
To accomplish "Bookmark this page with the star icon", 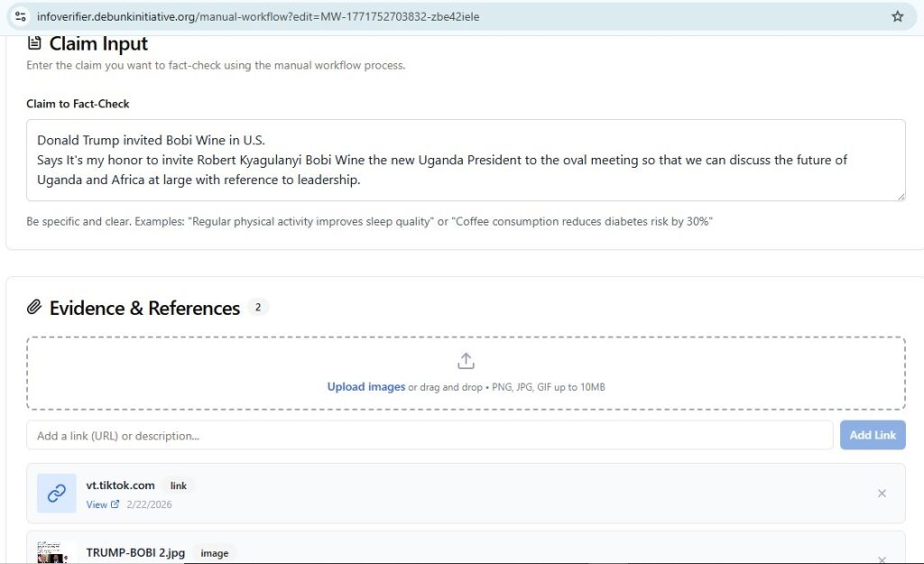I will coord(897,16).
